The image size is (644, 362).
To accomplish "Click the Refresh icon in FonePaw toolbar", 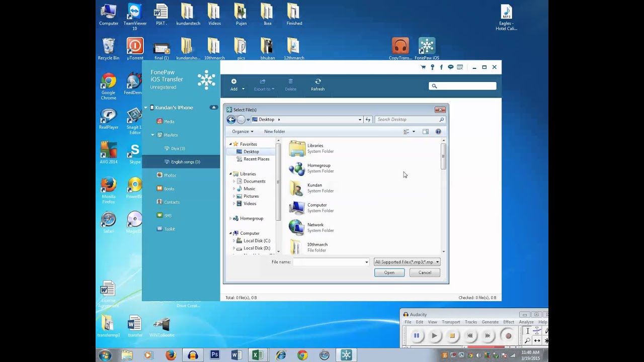I will (x=317, y=81).
